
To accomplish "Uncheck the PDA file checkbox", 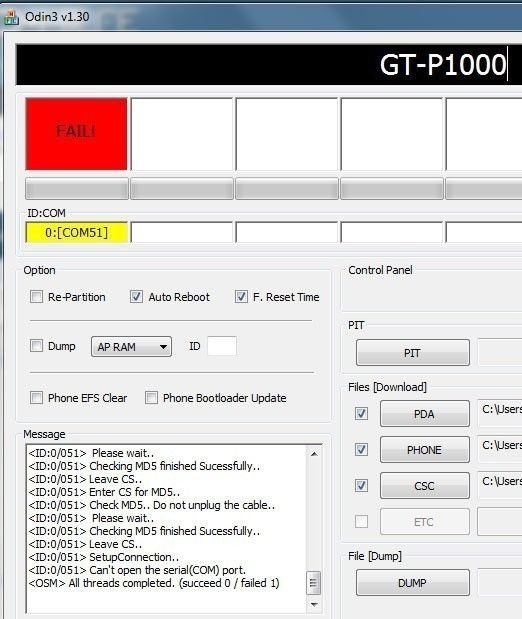I will (x=361, y=414).
